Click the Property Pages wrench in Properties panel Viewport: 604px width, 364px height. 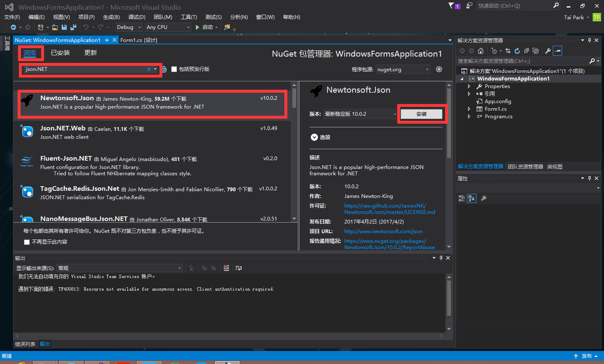click(484, 198)
